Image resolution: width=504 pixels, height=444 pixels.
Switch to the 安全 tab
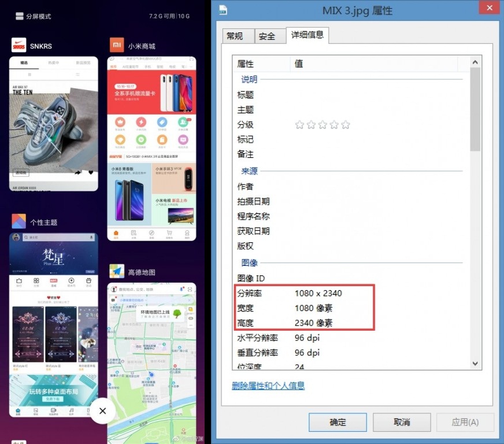coord(267,36)
